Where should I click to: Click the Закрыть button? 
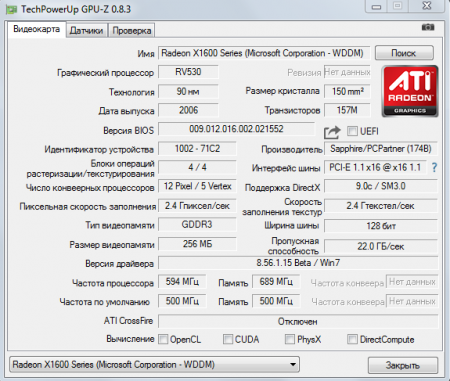pos(403,365)
